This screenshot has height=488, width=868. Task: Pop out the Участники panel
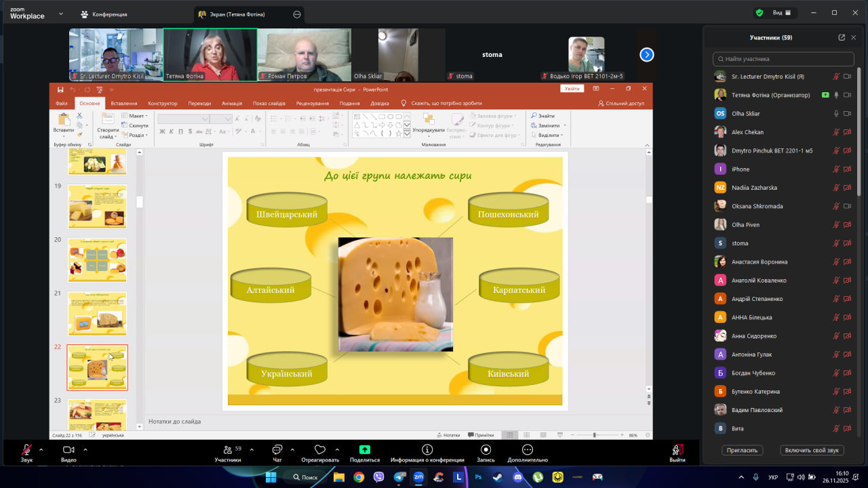click(x=842, y=38)
